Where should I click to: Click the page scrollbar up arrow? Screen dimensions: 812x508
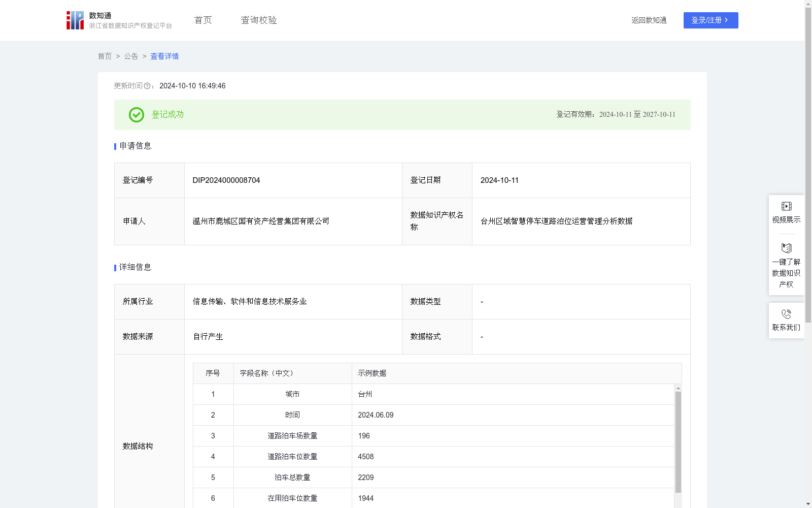click(808, 4)
